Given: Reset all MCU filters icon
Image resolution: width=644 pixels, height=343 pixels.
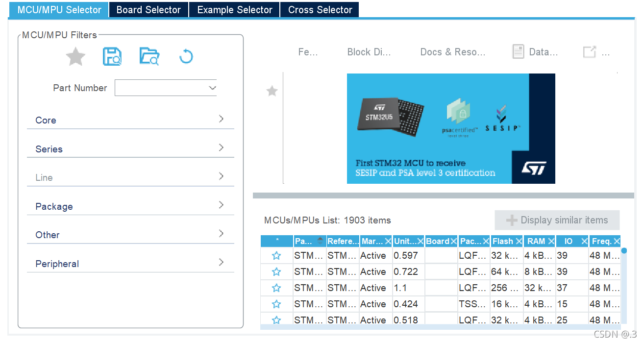Looking at the screenshot, I should click(186, 57).
